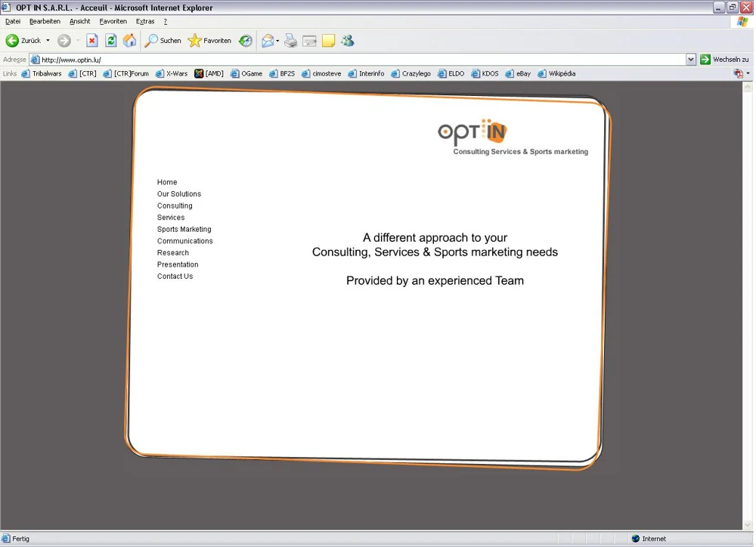Navigate to the Research link
756x547 pixels.
[172, 252]
